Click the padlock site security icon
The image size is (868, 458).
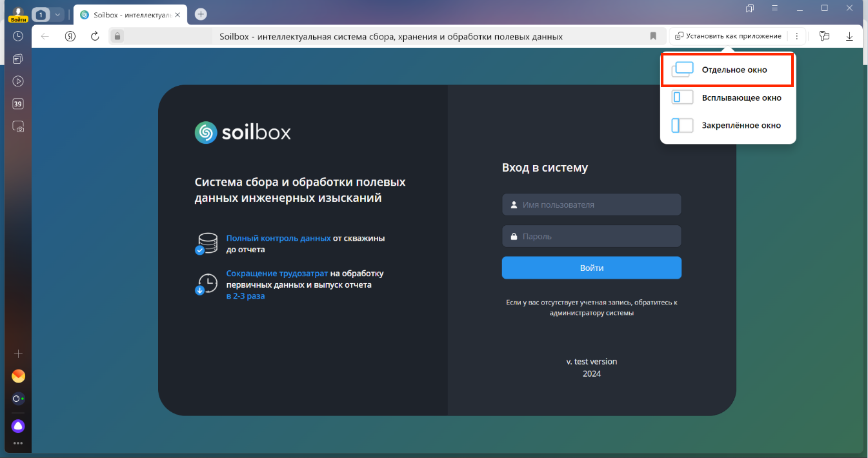click(117, 36)
